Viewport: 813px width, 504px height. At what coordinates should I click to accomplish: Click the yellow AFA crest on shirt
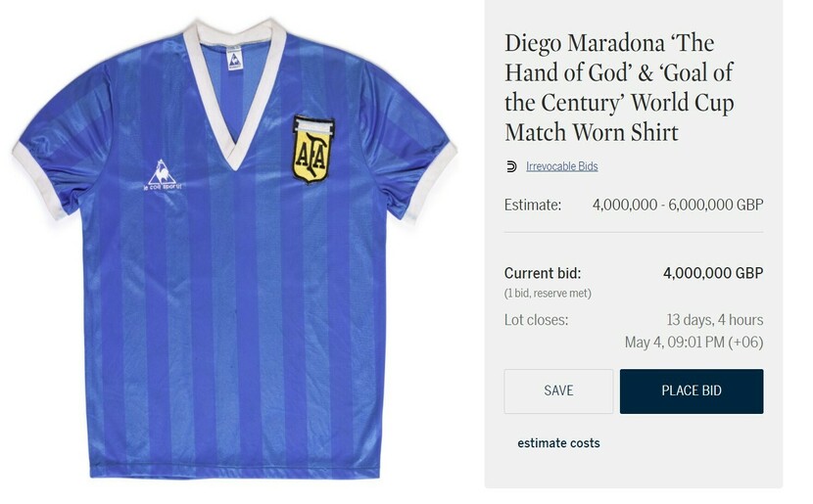tap(312, 149)
